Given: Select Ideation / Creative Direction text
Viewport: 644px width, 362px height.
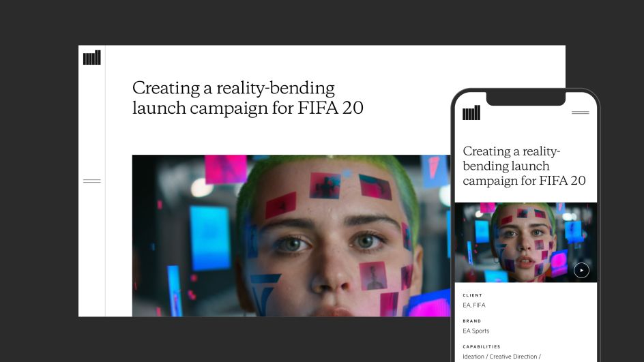Looking at the screenshot, I should (x=502, y=357).
